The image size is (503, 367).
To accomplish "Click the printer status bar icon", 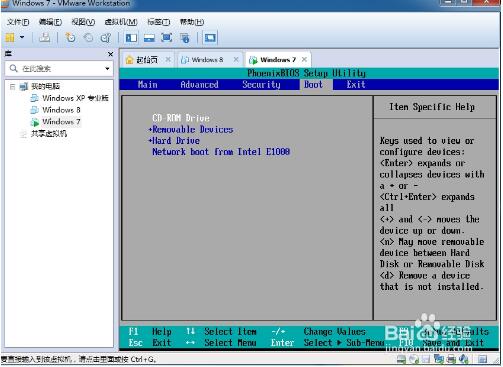I will (x=451, y=359).
